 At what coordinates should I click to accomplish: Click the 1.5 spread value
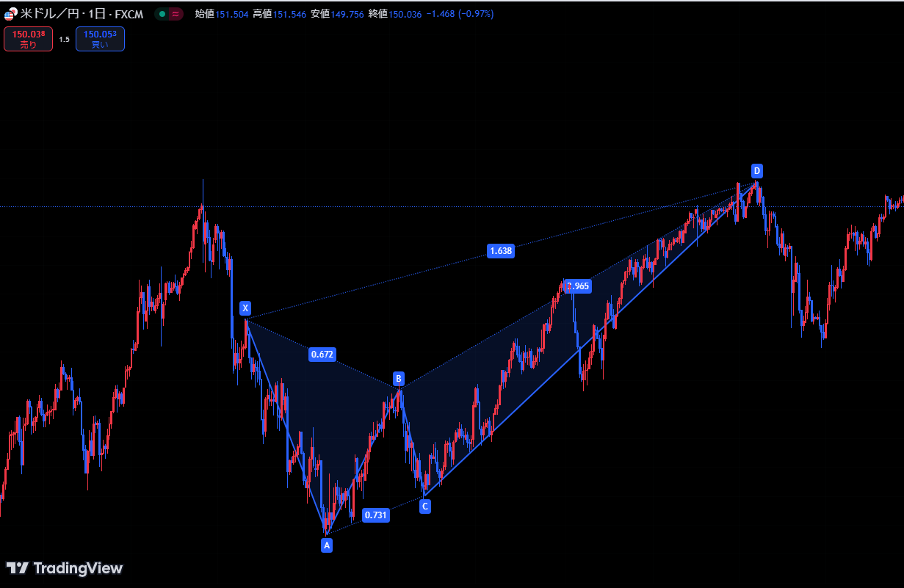coord(65,39)
